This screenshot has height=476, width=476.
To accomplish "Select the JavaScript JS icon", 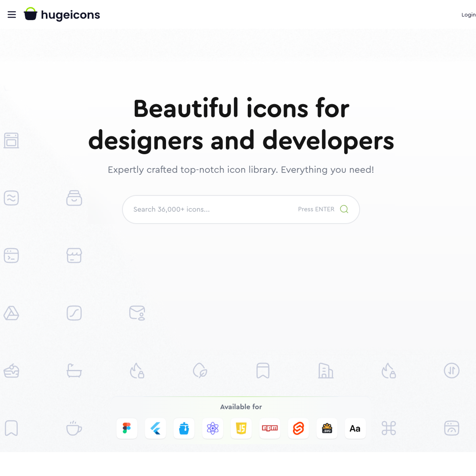I will pyautogui.click(x=241, y=428).
